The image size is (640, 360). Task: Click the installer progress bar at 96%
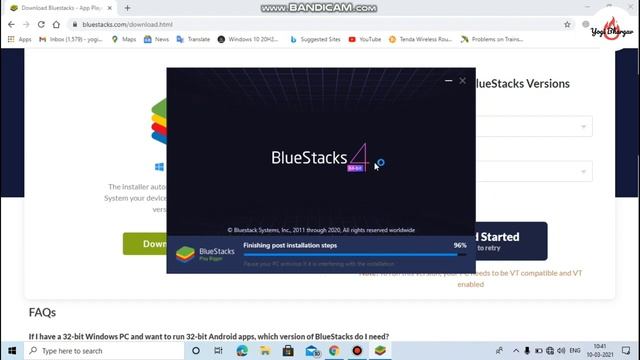(x=355, y=254)
